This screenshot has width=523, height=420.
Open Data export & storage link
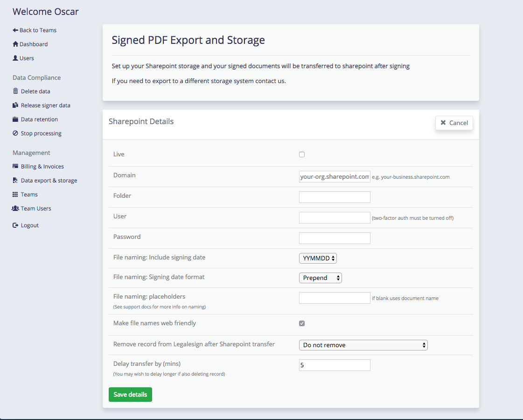click(x=49, y=180)
